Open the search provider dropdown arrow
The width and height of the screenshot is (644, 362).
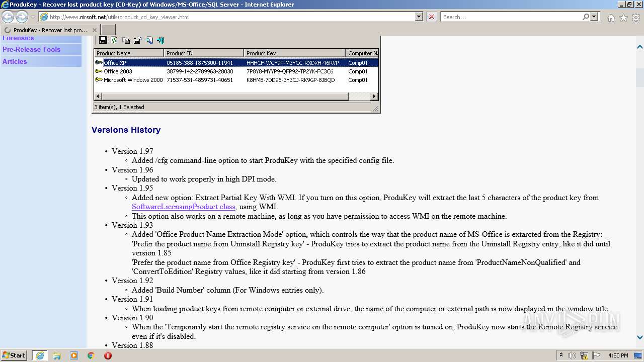click(x=594, y=17)
